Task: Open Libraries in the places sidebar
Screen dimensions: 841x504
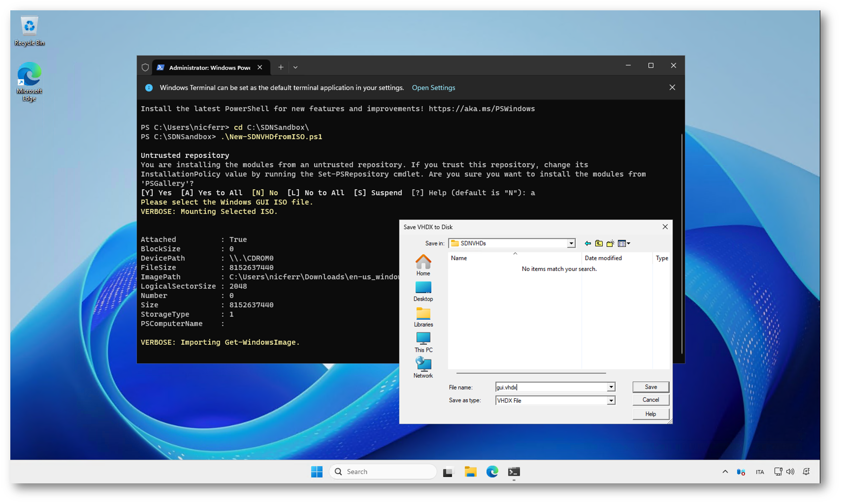Action: [x=423, y=317]
